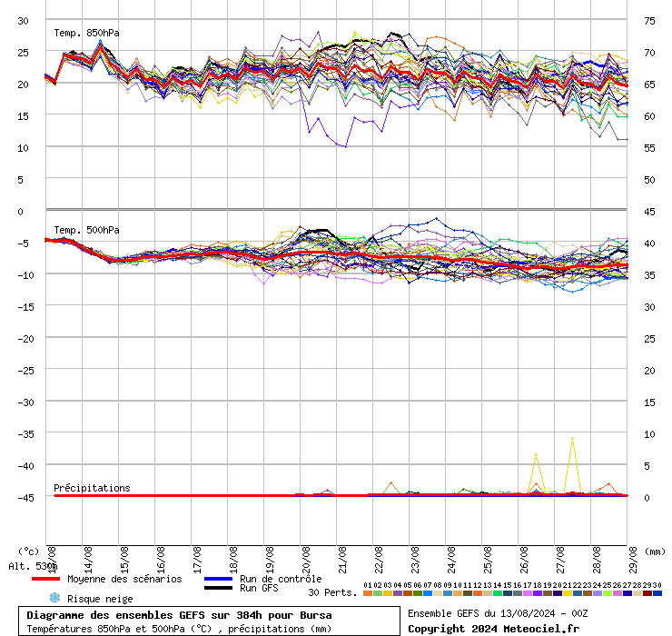This screenshot has width=672, height=636.
Task: Click the 20/08 date axis label
Action: coord(306,560)
